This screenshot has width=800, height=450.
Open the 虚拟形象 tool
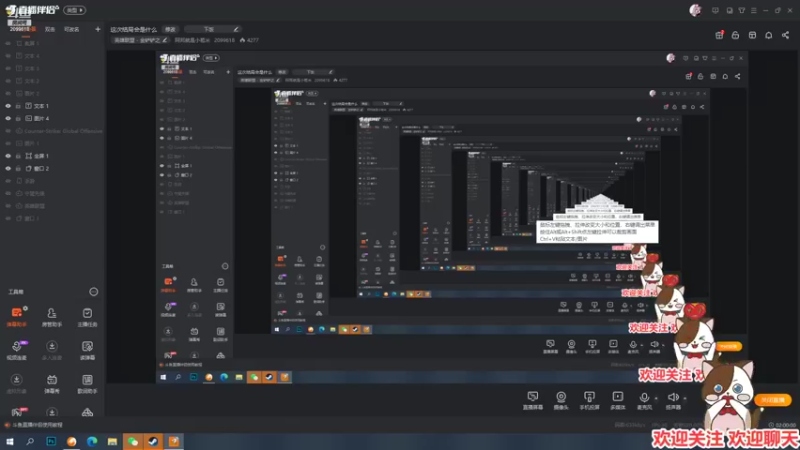16,383
